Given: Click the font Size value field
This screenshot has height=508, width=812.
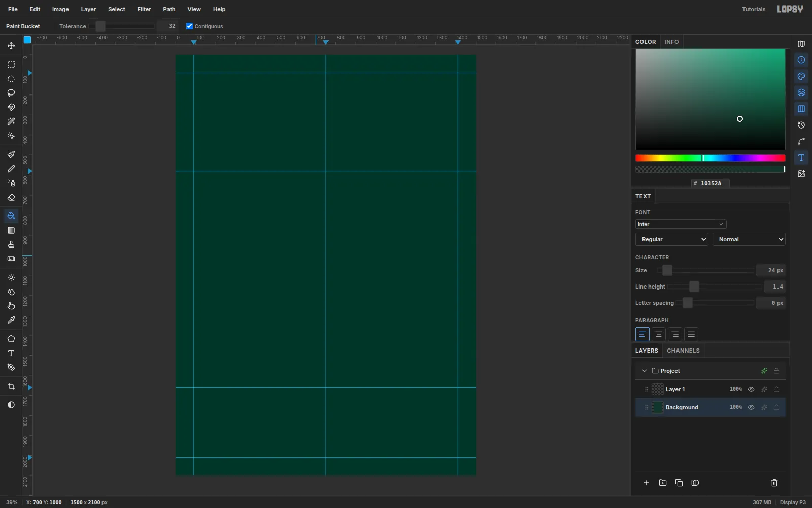Looking at the screenshot, I should pos(770,270).
